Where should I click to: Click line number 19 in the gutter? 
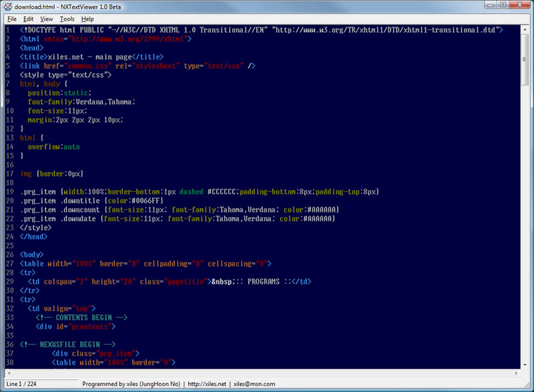point(10,192)
